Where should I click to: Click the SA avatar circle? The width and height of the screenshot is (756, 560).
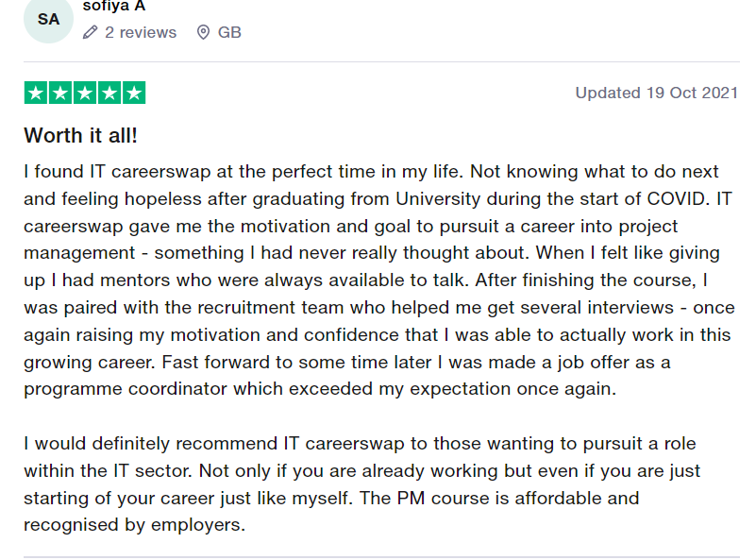[48, 19]
